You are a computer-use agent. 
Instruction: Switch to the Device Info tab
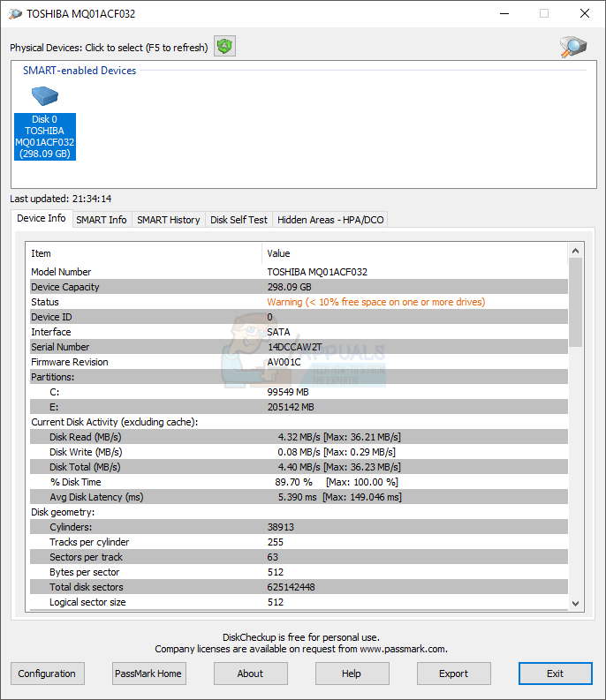tap(42, 218)
